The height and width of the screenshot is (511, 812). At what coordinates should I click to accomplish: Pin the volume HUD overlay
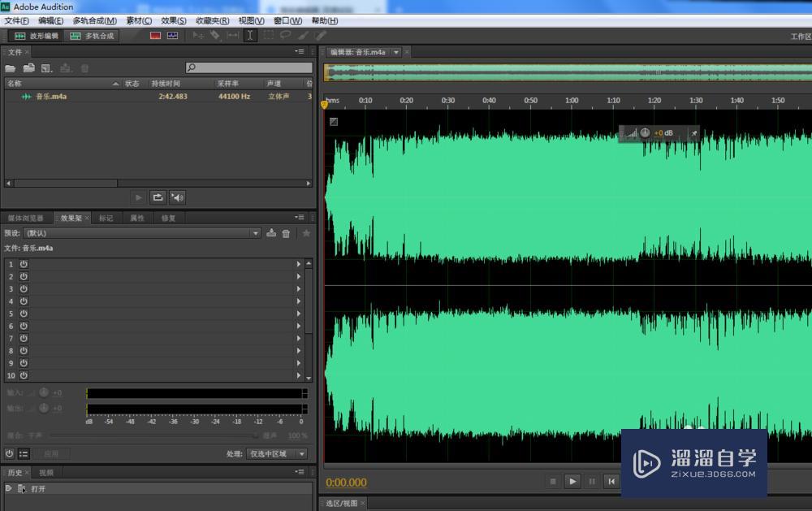pyautogui.click(x=694, y=133)
